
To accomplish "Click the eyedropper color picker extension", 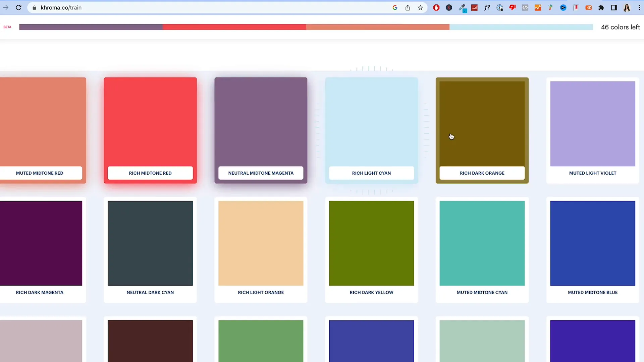I will tap(462, 7).
